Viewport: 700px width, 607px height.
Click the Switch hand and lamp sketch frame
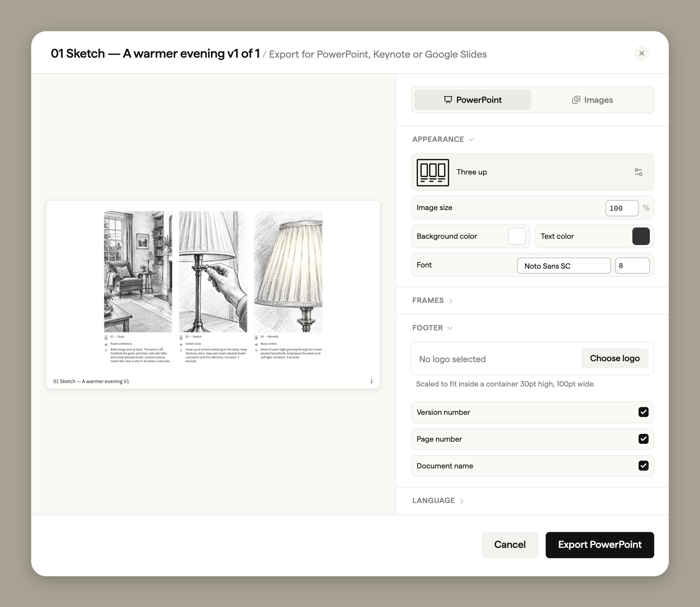pos(213,272)
